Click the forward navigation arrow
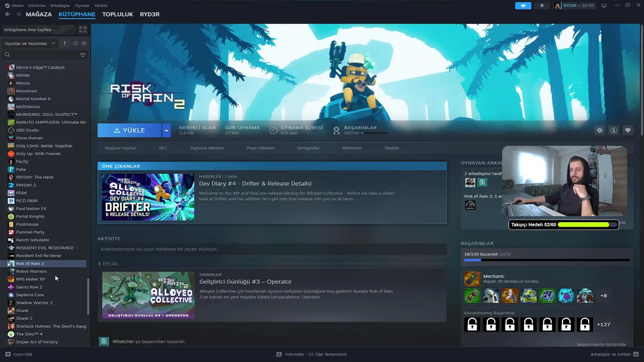The width and height of the screenshot is (644, 362). (19, 14)
